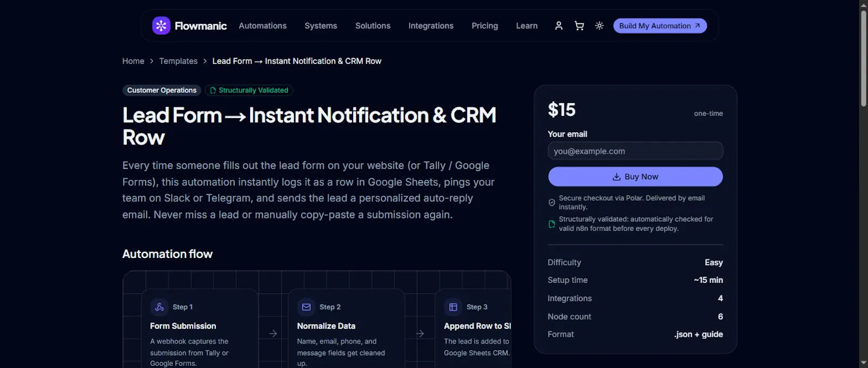Click the $15 price text
This screenshot has width=868, height=368.
(x=561, y=110)
